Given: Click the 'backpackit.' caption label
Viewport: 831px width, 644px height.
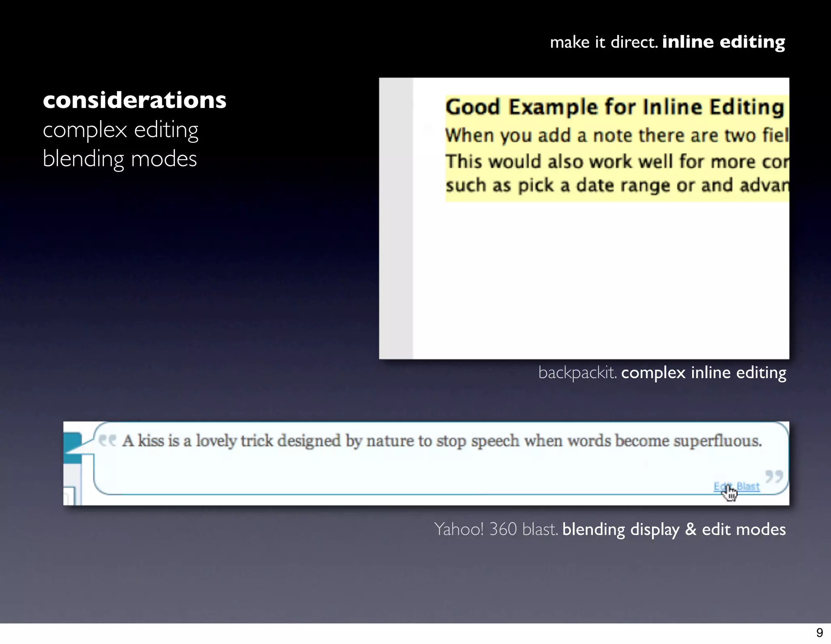Looking at the screenshot, I should tap(577, 373).
